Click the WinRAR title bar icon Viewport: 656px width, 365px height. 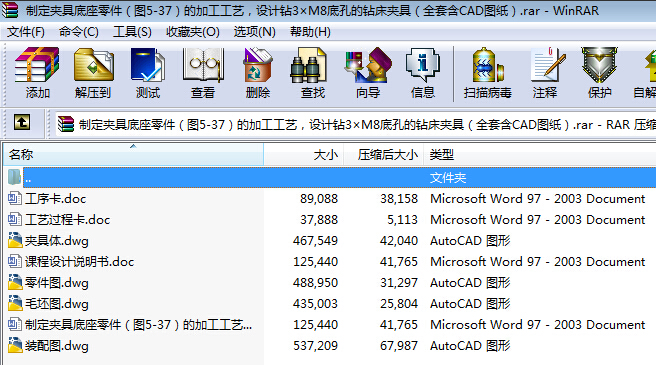pyautogui.click(x=10, y=10)
